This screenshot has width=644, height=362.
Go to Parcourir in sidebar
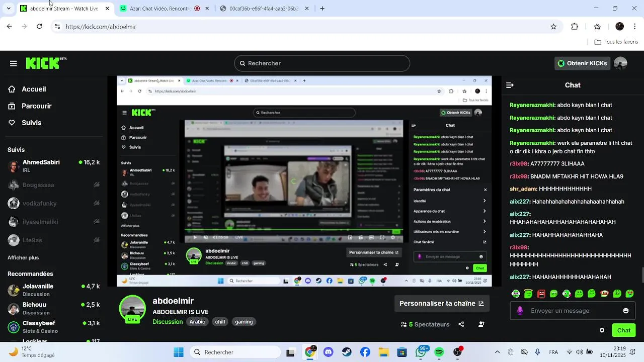pyautogui.click(x=37, y=106)
